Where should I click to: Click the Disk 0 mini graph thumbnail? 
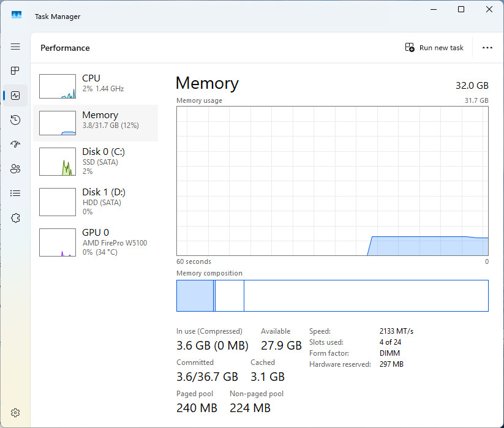tap(58, 162)
